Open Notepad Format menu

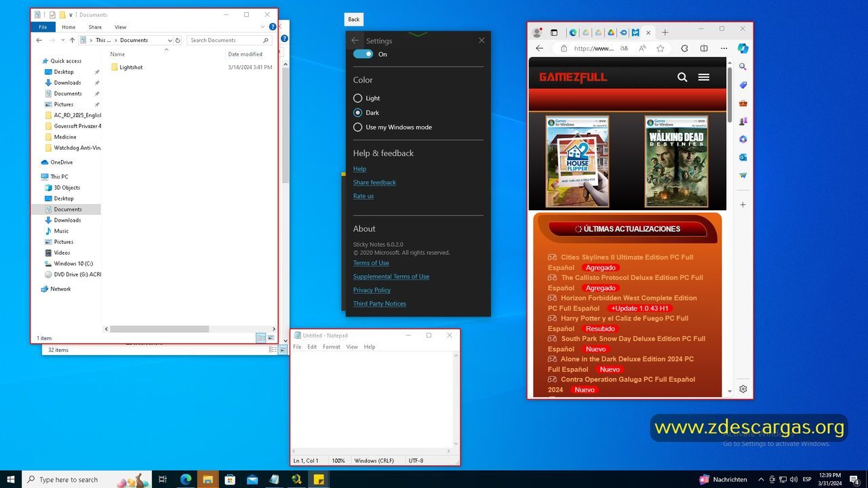(332, 346)
